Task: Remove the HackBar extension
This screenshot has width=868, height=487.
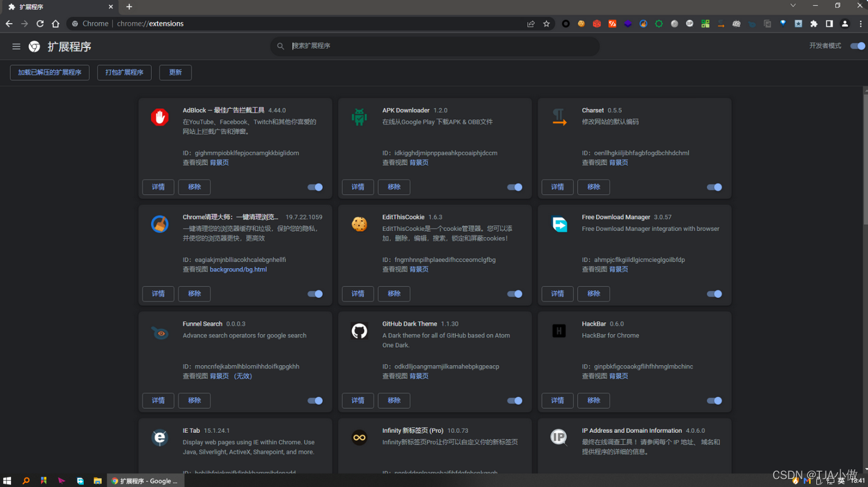Action: 593,401
